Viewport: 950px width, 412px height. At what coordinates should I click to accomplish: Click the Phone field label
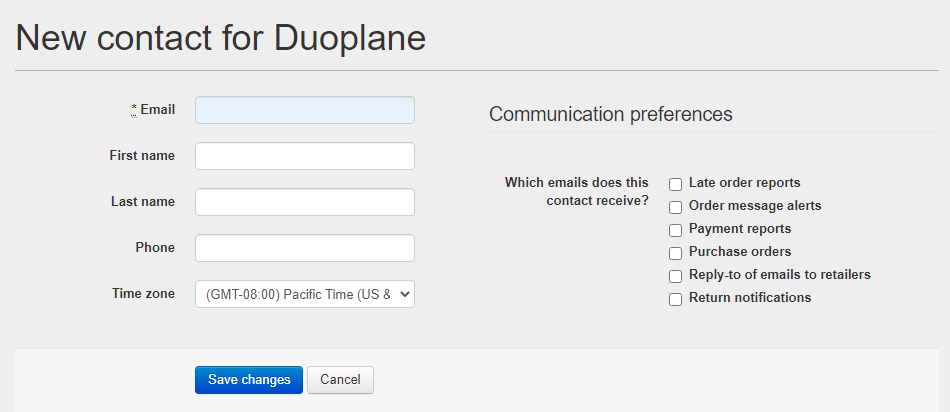[155, 248]
